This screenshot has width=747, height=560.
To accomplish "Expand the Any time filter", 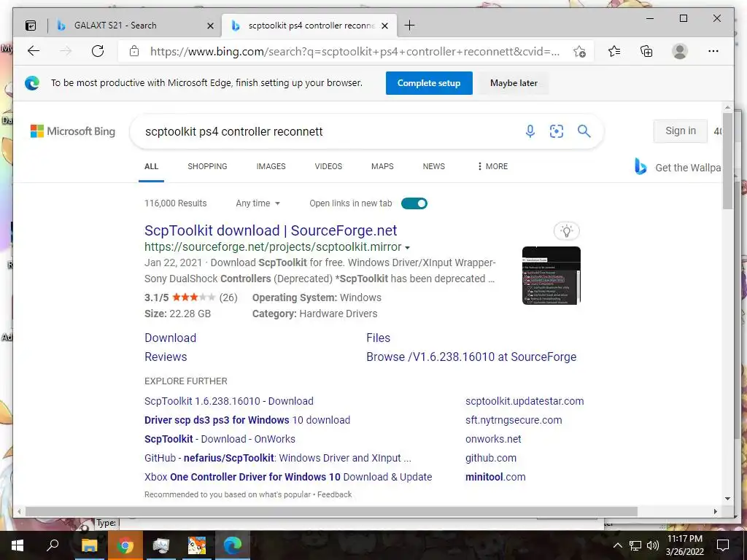I will point(258,203).
